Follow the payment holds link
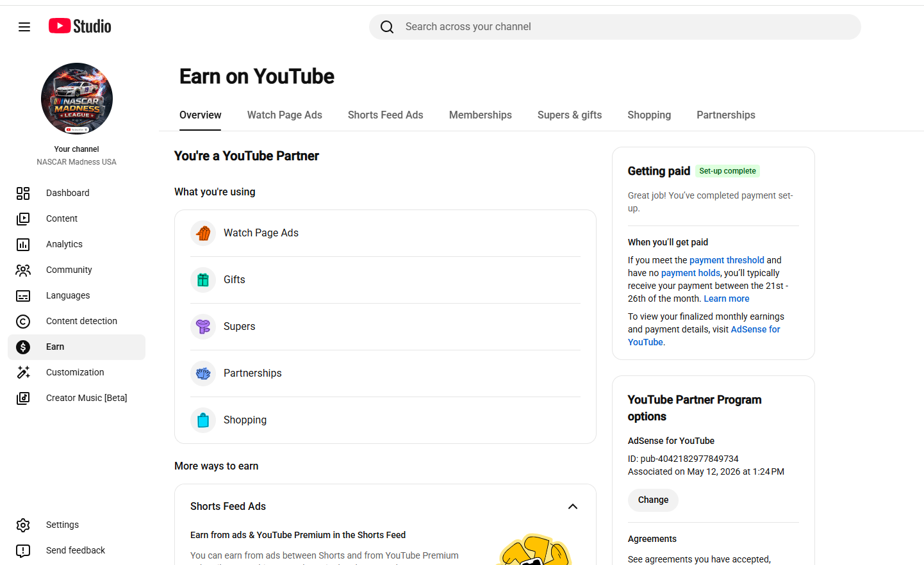This screenshot has width=924, height=565. point(691,273)
